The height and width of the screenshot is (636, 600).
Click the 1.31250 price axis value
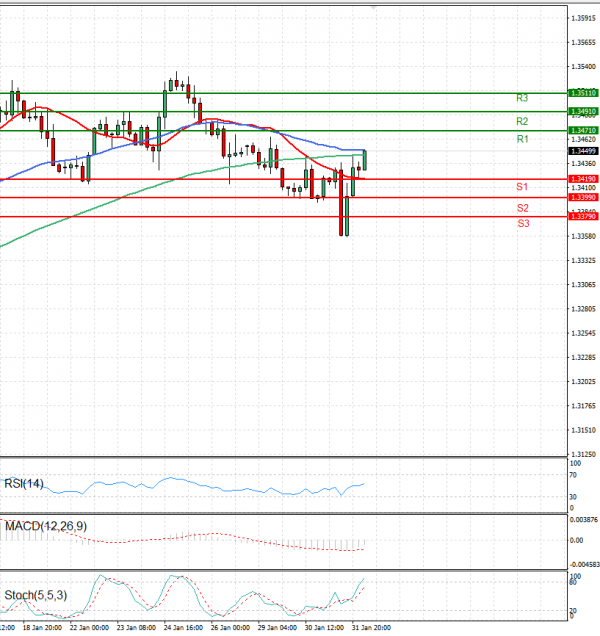(x=583, y=454)
